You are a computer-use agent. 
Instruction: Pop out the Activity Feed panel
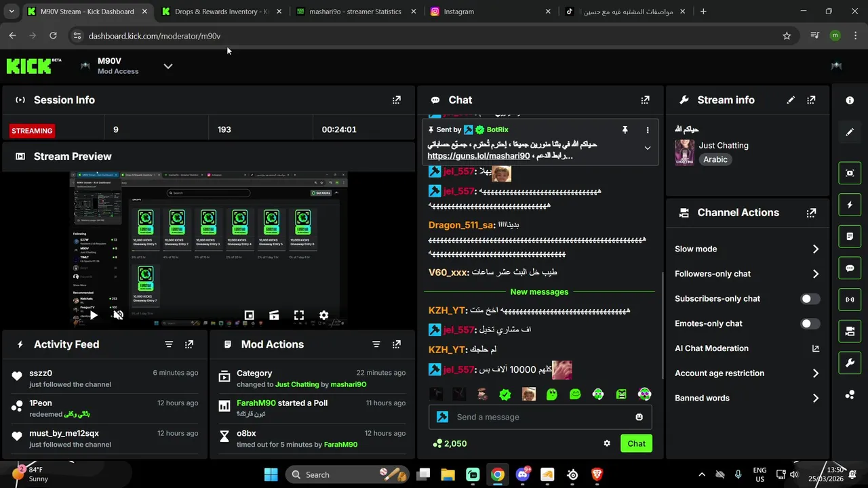[189, 344]
